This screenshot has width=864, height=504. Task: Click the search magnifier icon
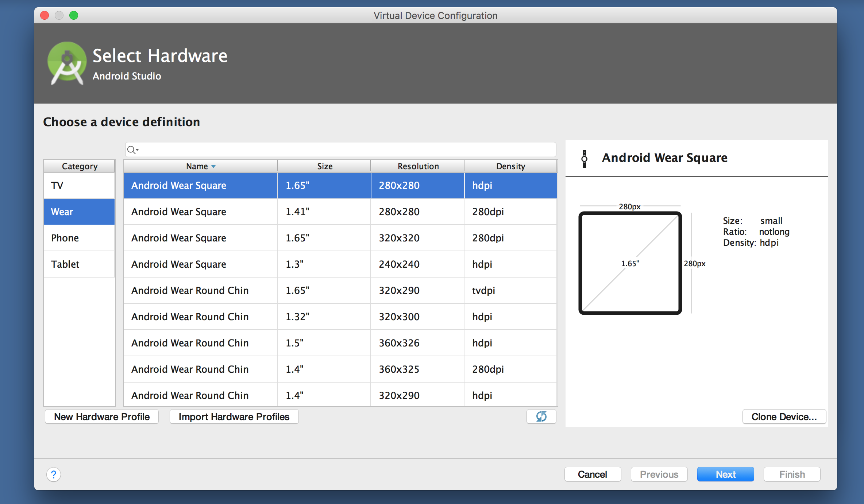pos(132,150)
